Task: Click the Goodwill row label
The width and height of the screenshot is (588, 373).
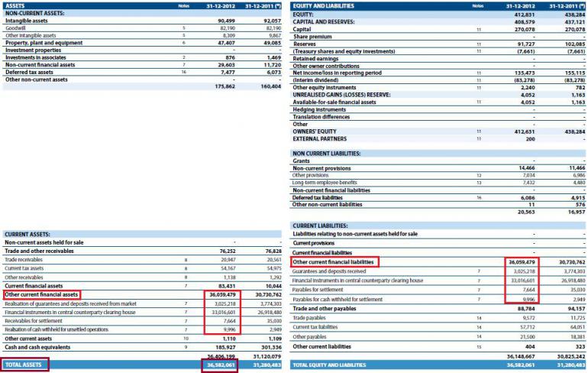Action: coord(15,28)
